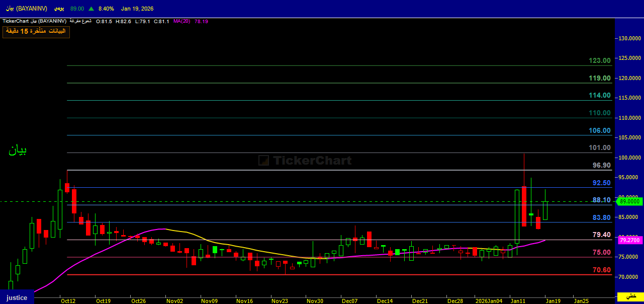
Task: Select the MA(20) indicator label
Action: click(181, 22)
